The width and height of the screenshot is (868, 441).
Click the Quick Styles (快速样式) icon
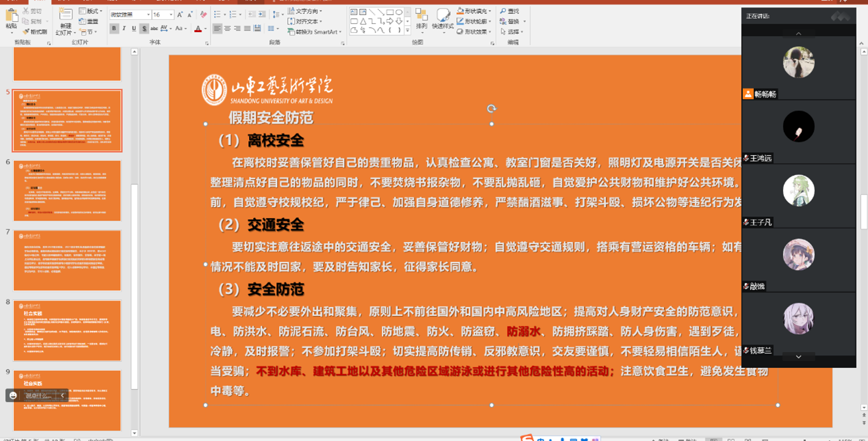point(443,21)
